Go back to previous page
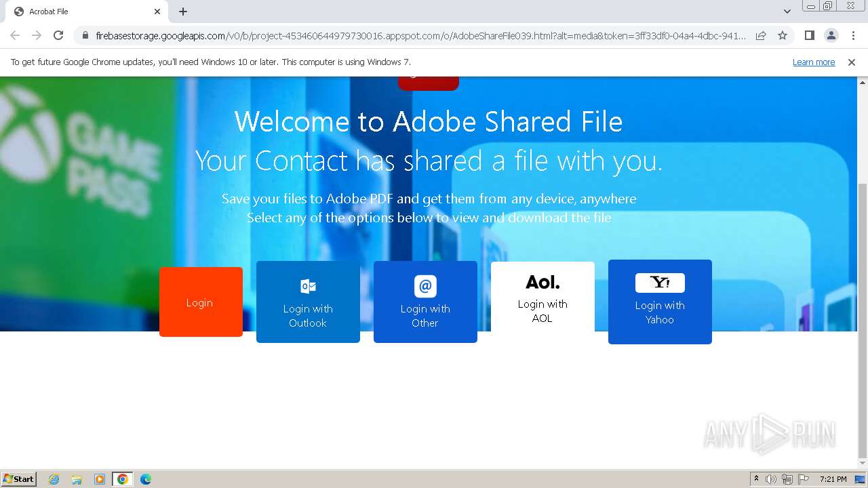868x488 pixels. pyautogui.click(x=15, y=35)
